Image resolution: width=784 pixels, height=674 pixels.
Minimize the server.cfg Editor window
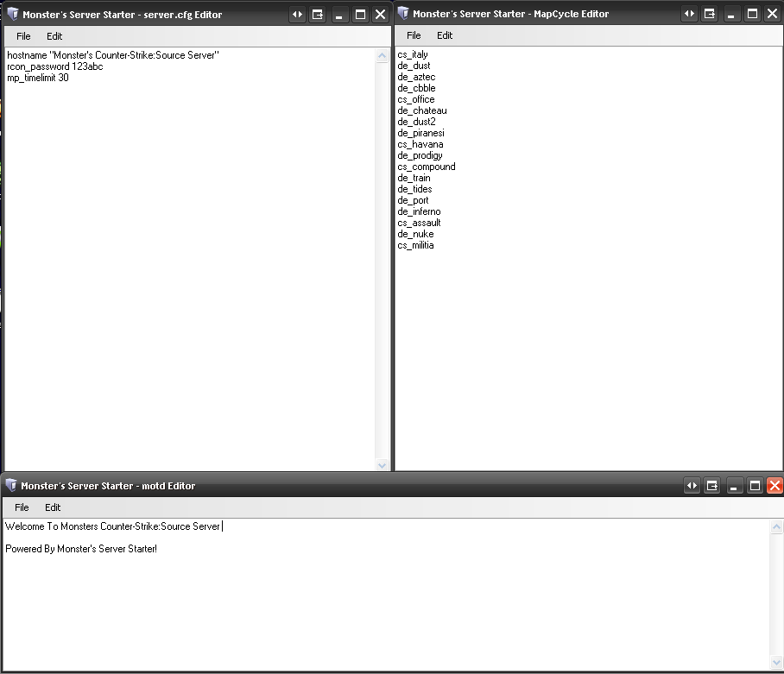(339, 15)
